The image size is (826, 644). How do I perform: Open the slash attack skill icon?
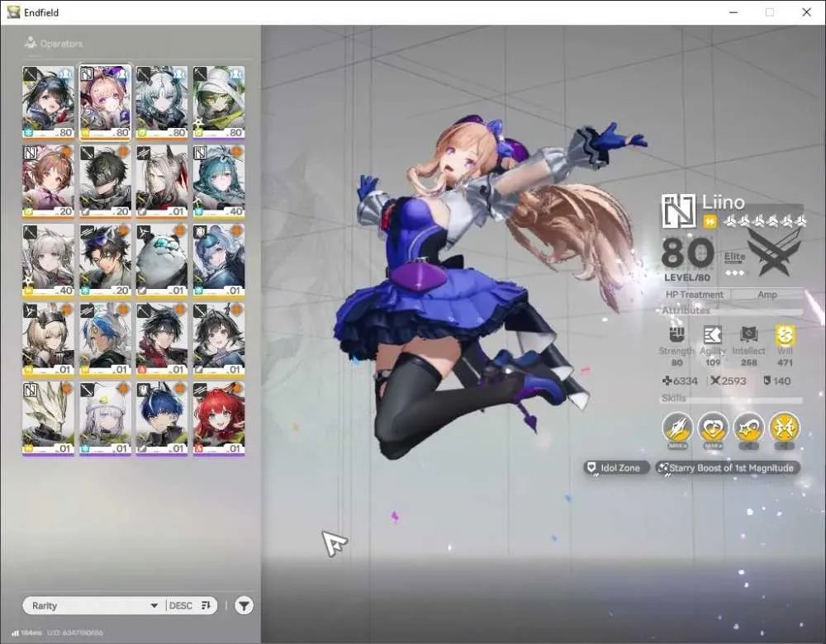coord(677,428)
